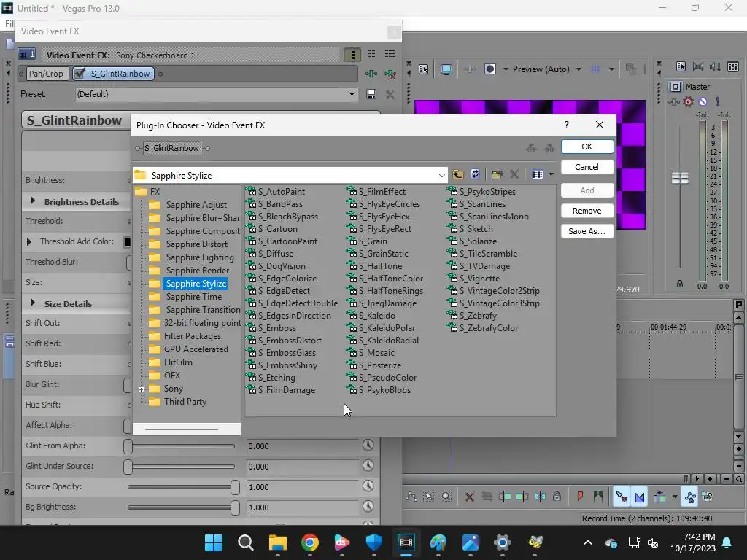The width and height of the screenshot is (747, 560).
Task: Click Remove Selected Plug-In in Video Event FX
Action: (390, 74)
